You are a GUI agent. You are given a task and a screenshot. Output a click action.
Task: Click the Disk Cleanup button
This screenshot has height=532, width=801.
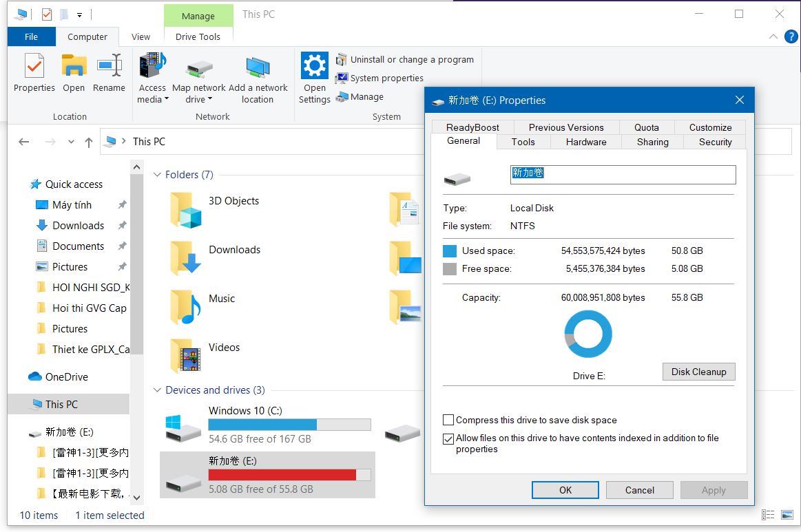[x=698, y=372]
